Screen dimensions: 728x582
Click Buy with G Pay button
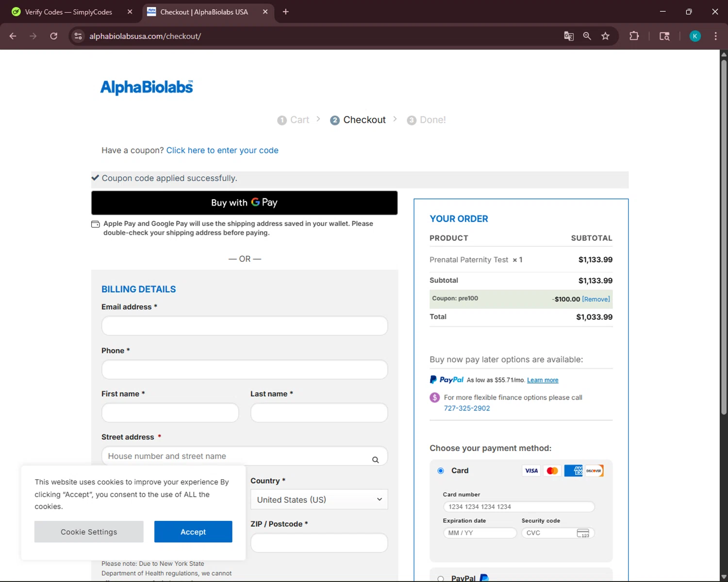[x=244, y=203]
